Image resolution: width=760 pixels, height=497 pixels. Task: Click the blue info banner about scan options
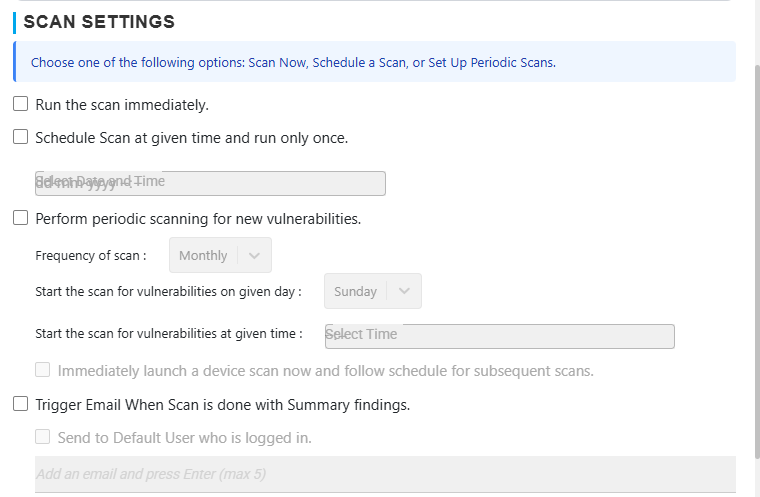pos(374,62)
